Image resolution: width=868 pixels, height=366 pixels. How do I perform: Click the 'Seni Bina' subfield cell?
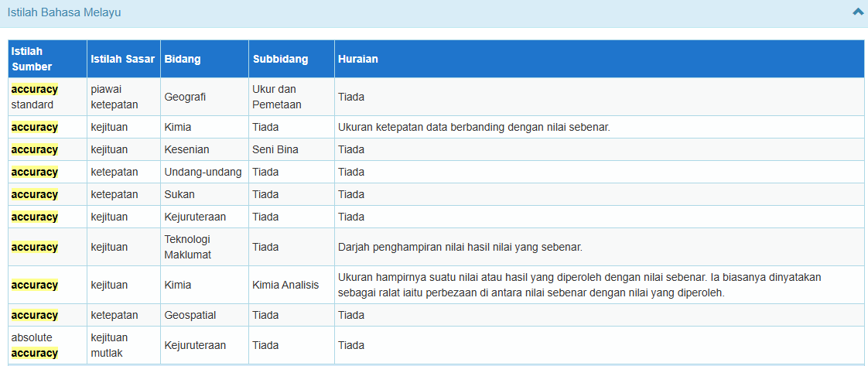coord(291,149)
